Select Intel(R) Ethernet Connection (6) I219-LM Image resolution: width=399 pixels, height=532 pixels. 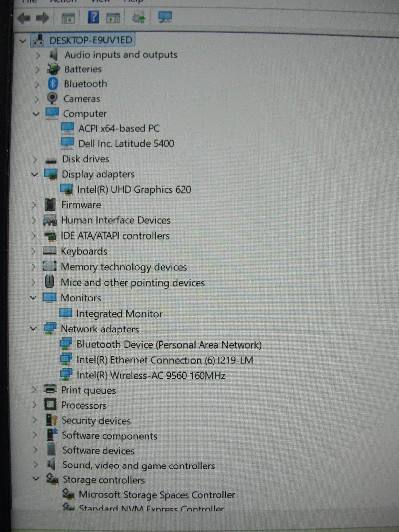click(165, 360)
